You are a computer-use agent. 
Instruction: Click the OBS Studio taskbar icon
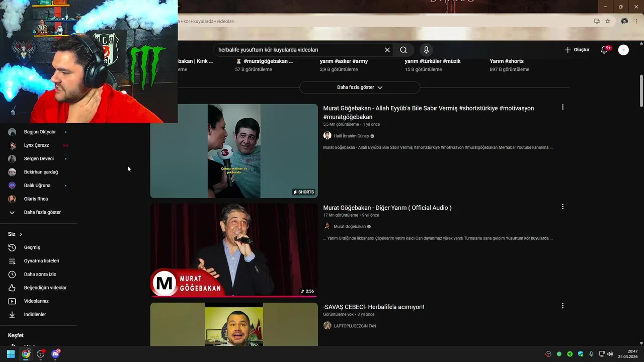click(x=41, y=354)
